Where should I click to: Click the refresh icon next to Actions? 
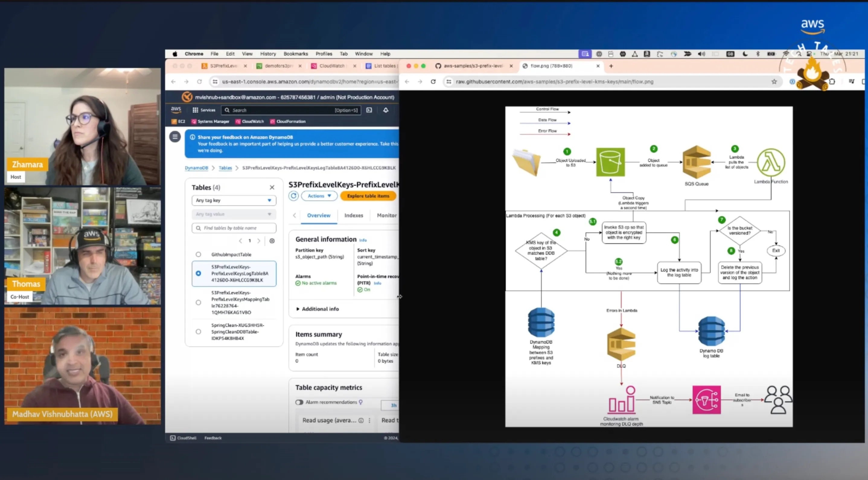tap(293, 196)
